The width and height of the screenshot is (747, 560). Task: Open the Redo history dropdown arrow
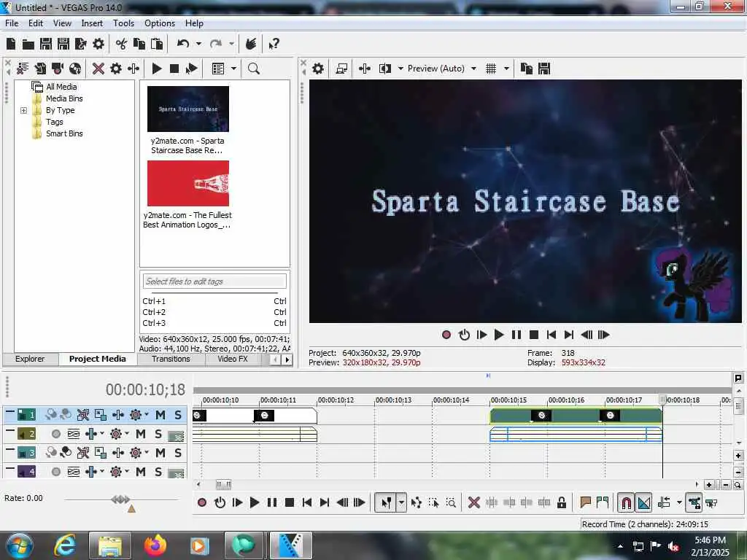coord(231,44)
